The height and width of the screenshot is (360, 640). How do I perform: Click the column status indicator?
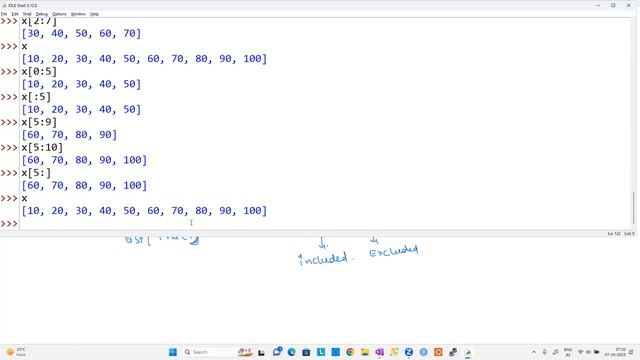pyautogui.click(x=629, y=233)
